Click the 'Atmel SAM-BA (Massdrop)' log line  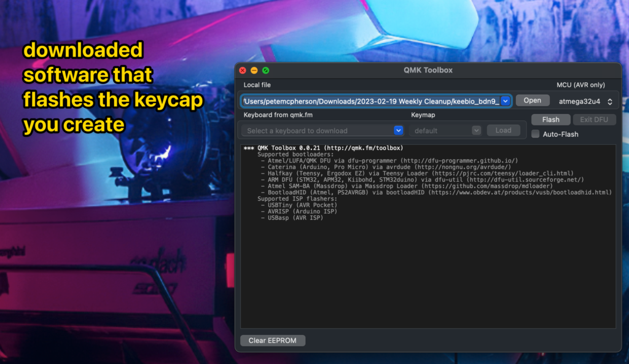point(407,186)
